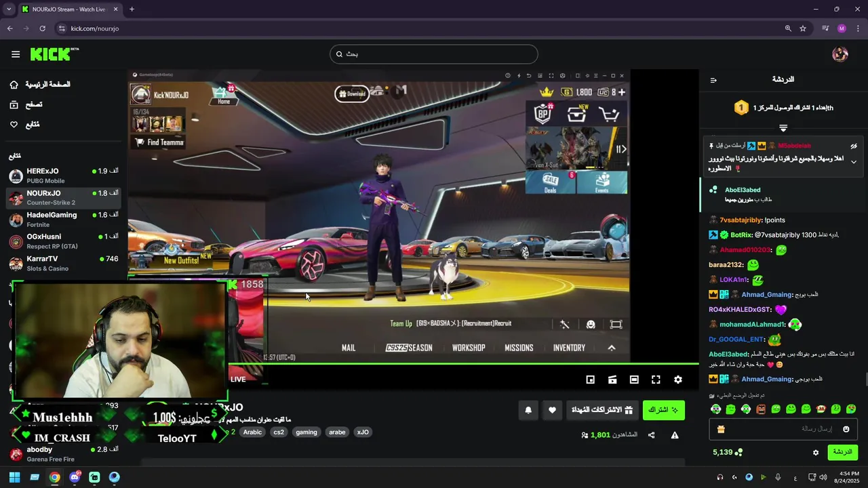Viewport: 868px width, 488px height.
Task: Open HadeelGaming channel in sidebar
Action: point(64,220)
